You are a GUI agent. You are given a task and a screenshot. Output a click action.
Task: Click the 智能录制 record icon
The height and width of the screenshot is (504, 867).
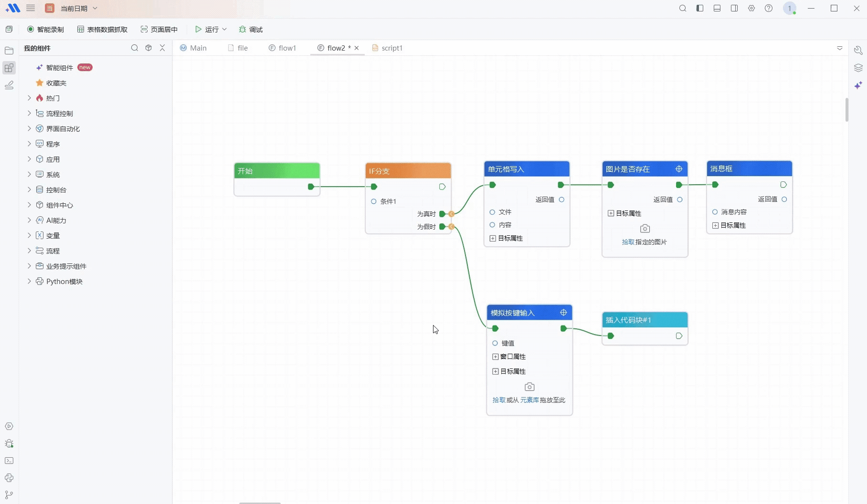(x=31, y=30)
